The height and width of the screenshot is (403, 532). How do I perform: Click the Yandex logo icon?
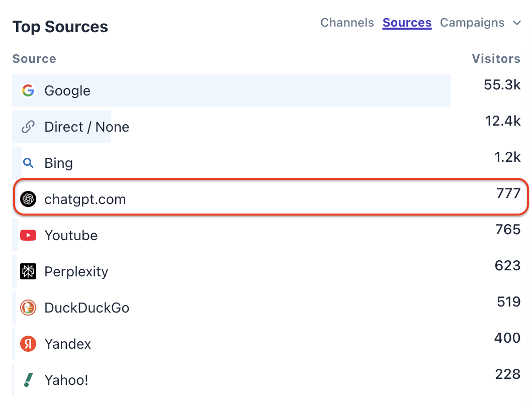pyautogui.click(x=28, y=344)
